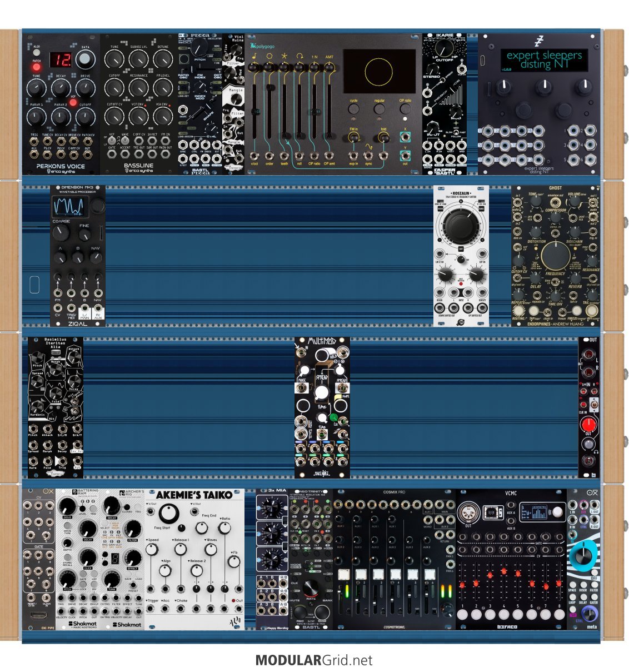Click the Fb knob on Akemie's Taiko
The height and width of the screenshot is (672, 629).
pyautogui.click(x=233, y=562)
